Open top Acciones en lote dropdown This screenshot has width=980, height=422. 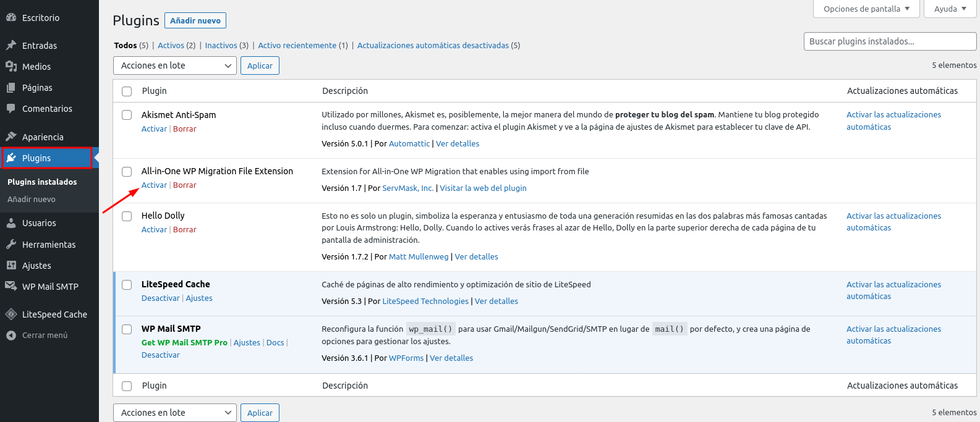175,65
